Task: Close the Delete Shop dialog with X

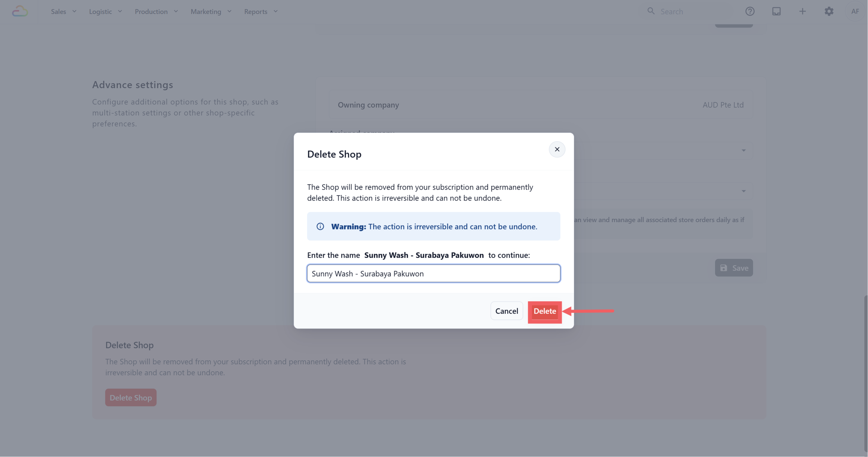Action: click(557, 149)
